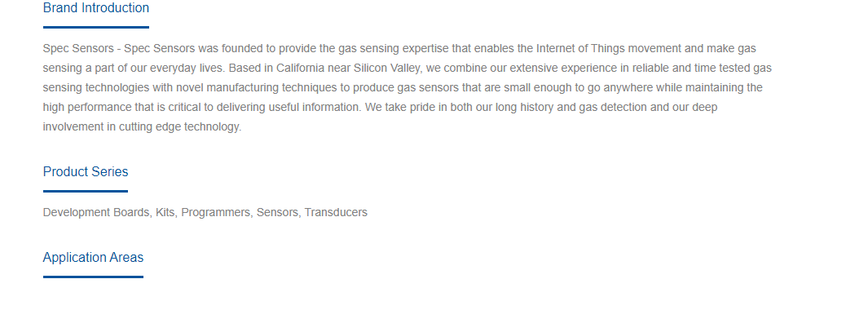Click the Application Areas heading
The height and width of the screenshot is (310, 868).
tap(93, 257)
